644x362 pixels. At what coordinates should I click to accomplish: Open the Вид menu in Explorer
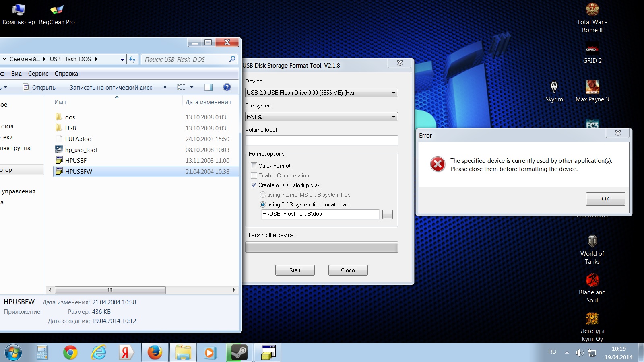click(x=17, y=74)
